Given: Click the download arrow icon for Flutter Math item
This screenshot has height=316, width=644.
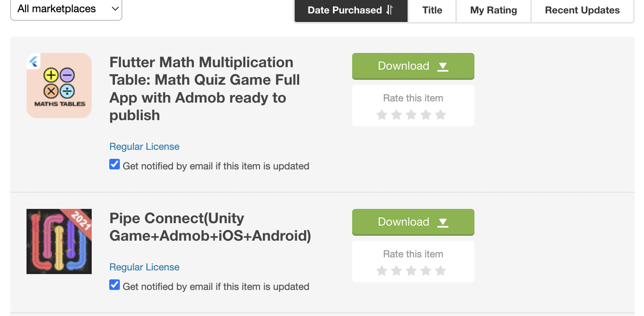Looking at the screenshot, I should point(443,66).
